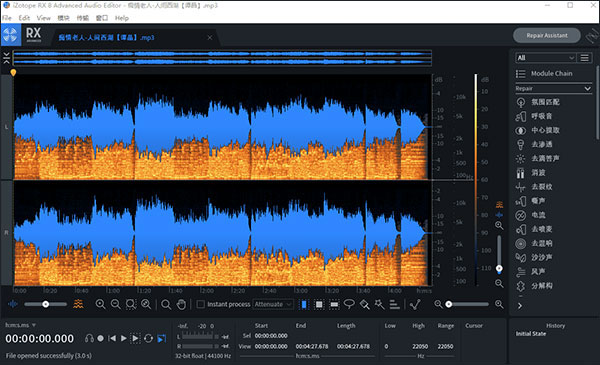The image size is (600, 365).
Task: Click the Play button
Action: click(x=124, y=338)
